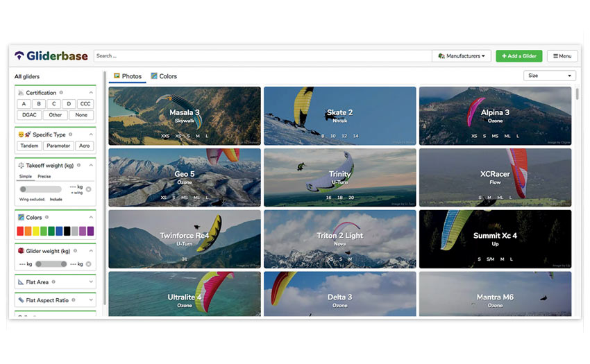The image size is (590, 364).
Task: Click the Glider weight icon
Action: (x=21, y=251)
